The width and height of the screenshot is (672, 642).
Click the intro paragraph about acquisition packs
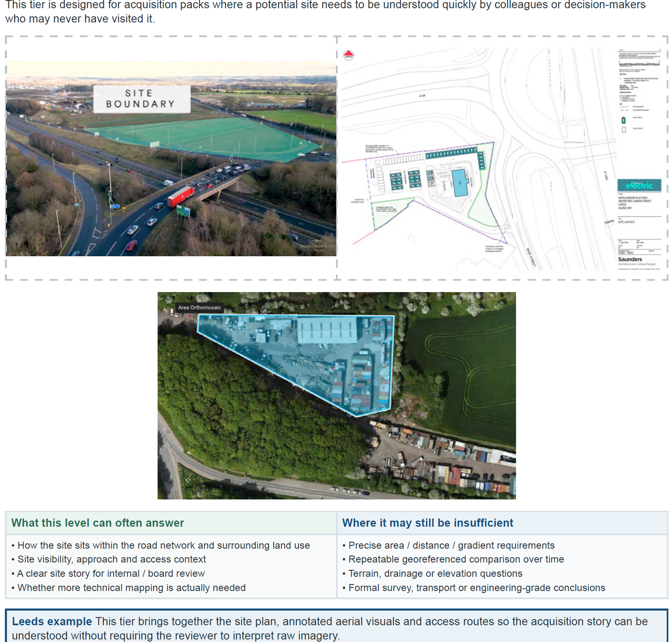coord(325,12)
